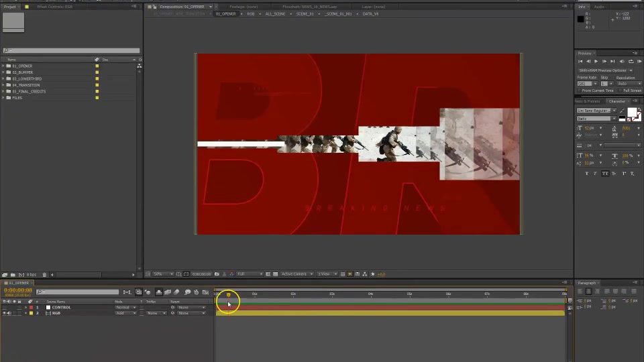The height and width of the screenshot is (362, 644).
Task: Hide the RGB layer eye toggle
Action: tap(5, 313)
